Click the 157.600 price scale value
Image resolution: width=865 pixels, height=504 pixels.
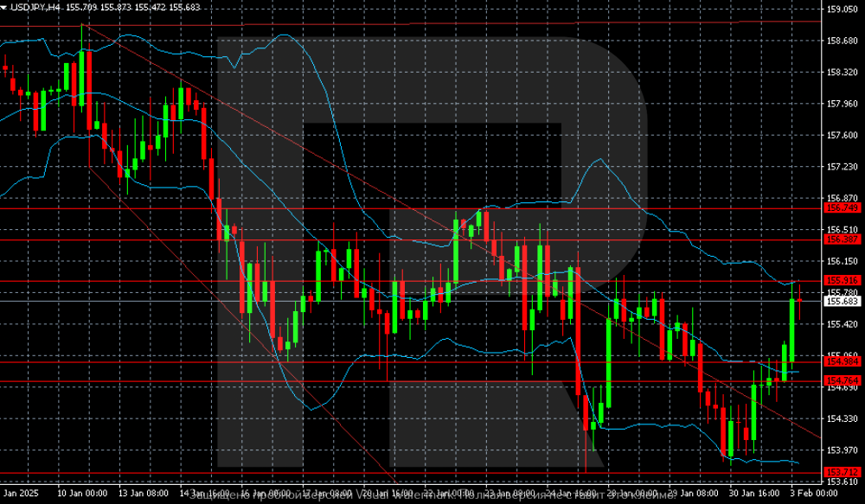click(842, 135)
